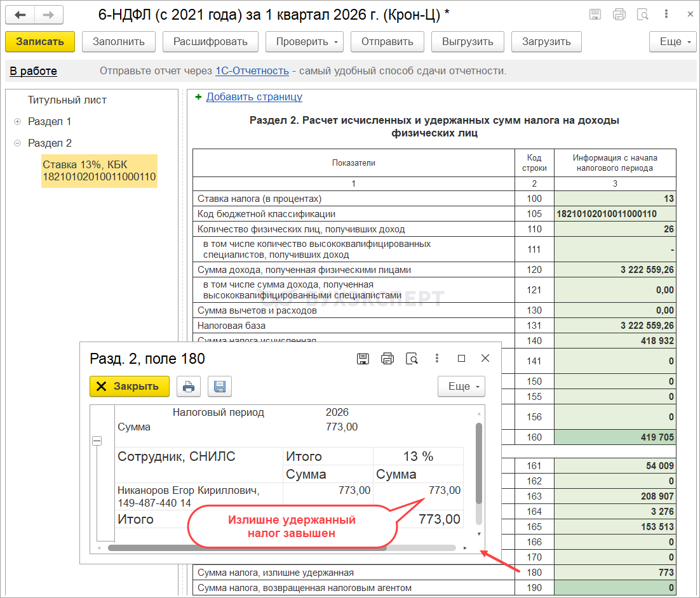Open the Проверить dropdown button
This screenshot has height=598, width=700.
[x=306, y=42]
